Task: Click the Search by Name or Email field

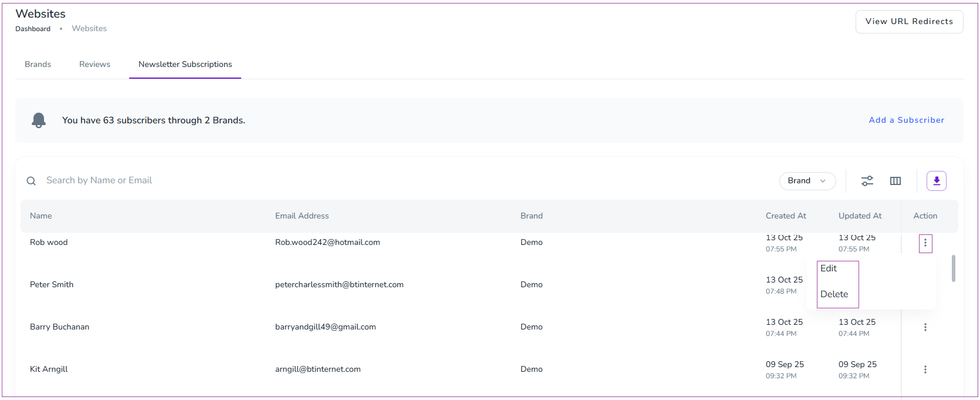Action: point(235,180)
